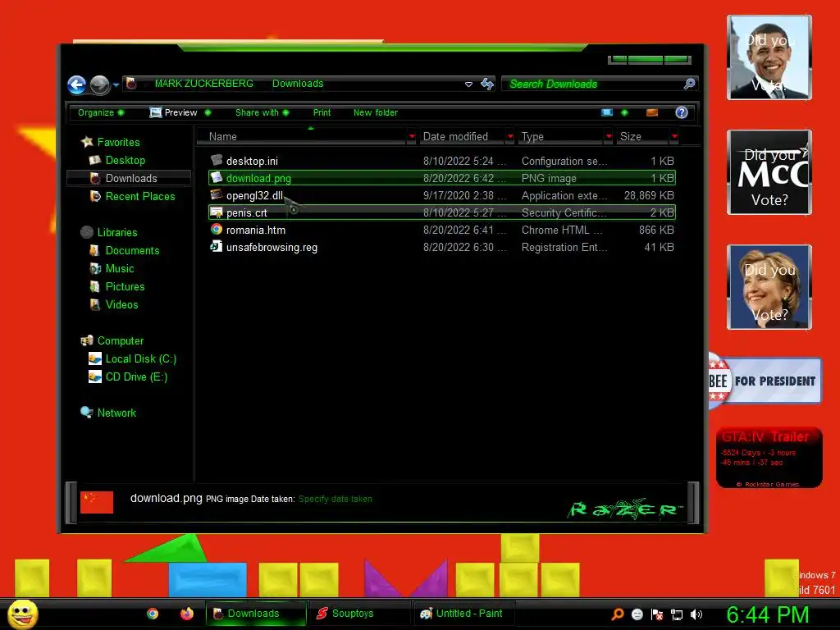Click MARK ZUCKERBERG in the address bar

[x=204, y=84]
